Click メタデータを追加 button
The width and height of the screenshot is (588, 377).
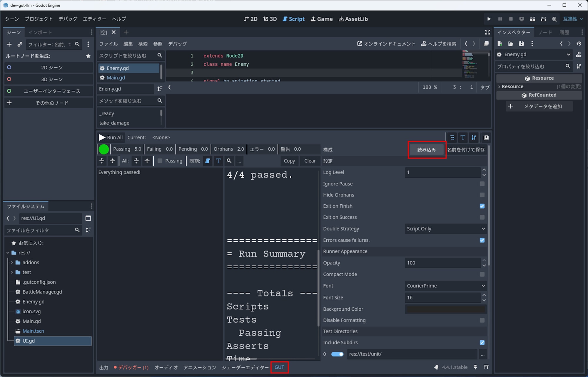(539, 106)
